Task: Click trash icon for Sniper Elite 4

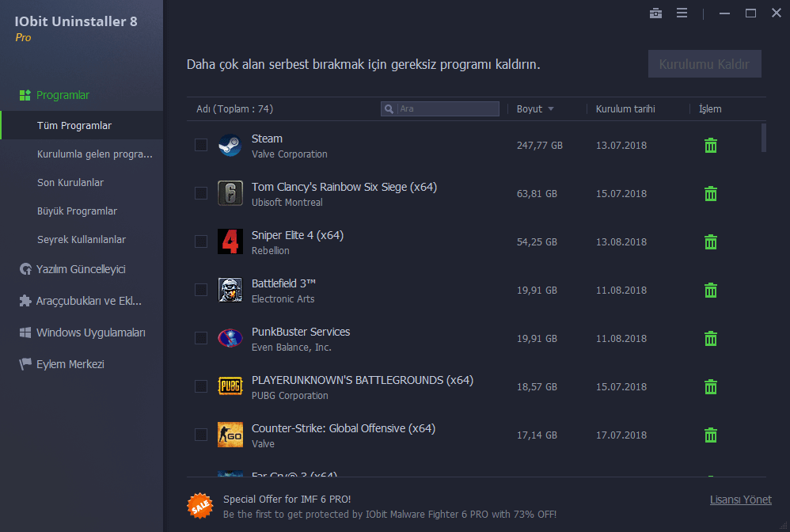Action: point(710,242)
